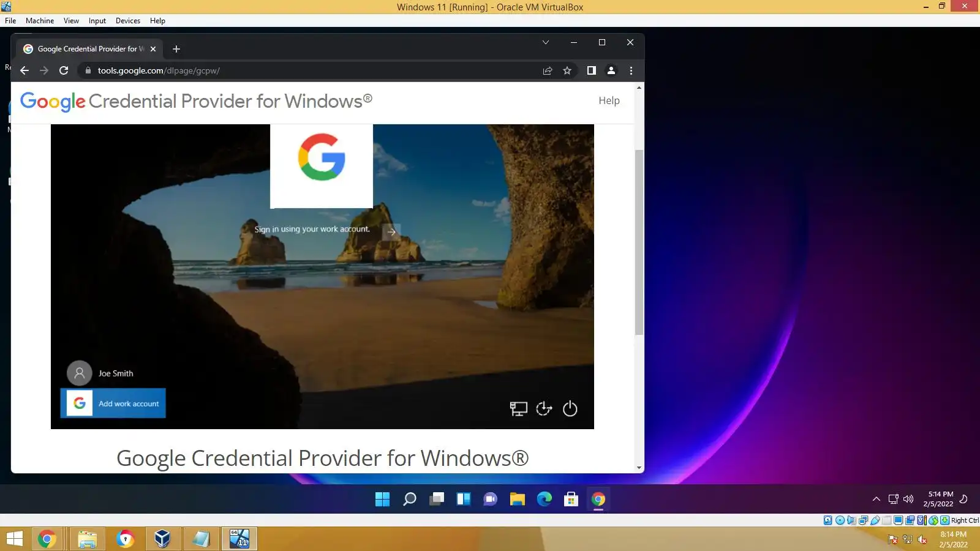Click the ease of access icon in the image
Viewport: 980px width, 551px height.
(544, 408)
